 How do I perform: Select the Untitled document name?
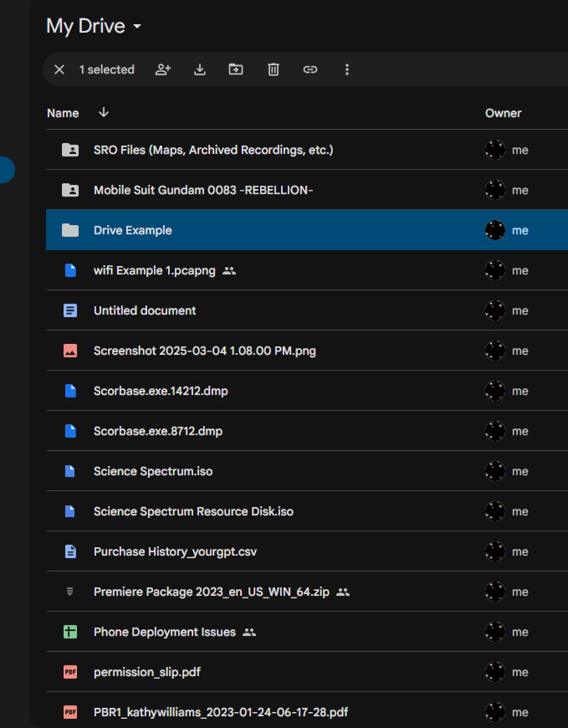coord(144,310)
